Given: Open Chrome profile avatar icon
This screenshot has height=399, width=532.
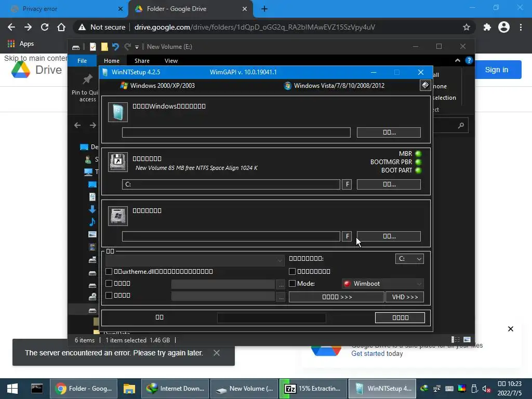Looking at the screenshot, I should (504, 27).
